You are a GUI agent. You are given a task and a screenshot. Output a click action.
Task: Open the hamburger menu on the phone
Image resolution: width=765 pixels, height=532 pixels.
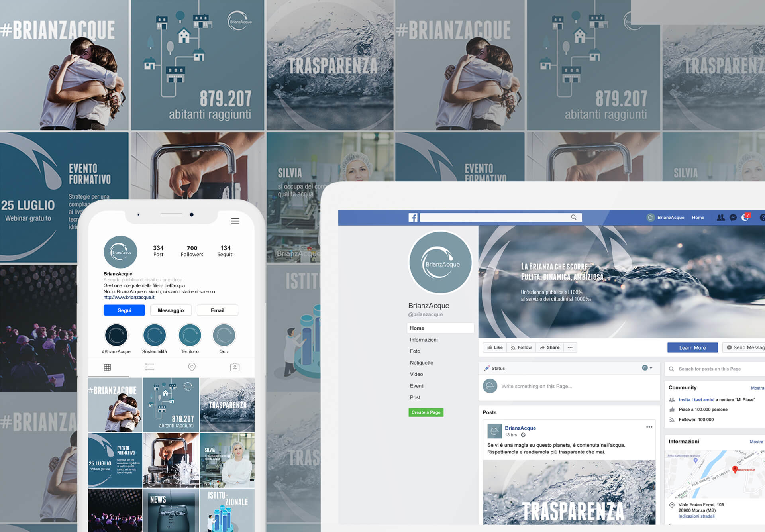[x=235, y=221]
